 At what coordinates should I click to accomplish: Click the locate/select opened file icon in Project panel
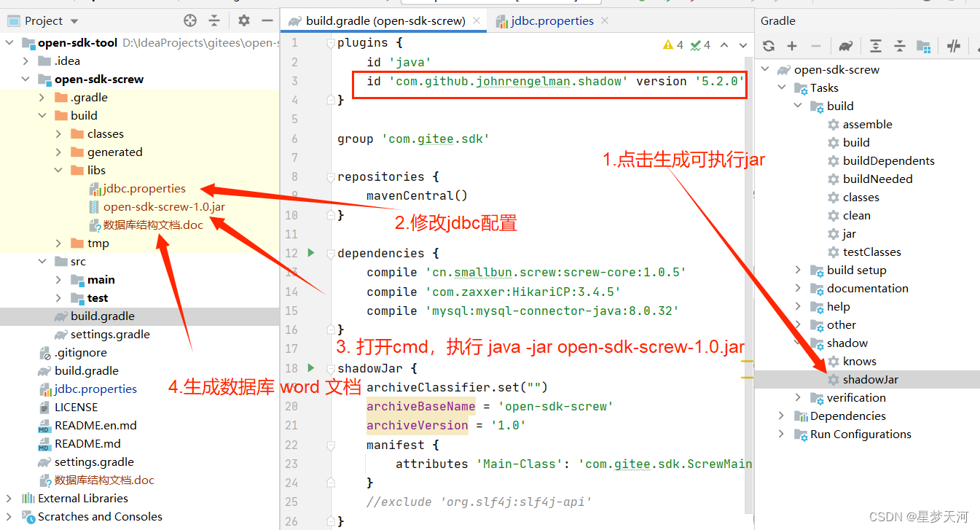tap(190, 20)
